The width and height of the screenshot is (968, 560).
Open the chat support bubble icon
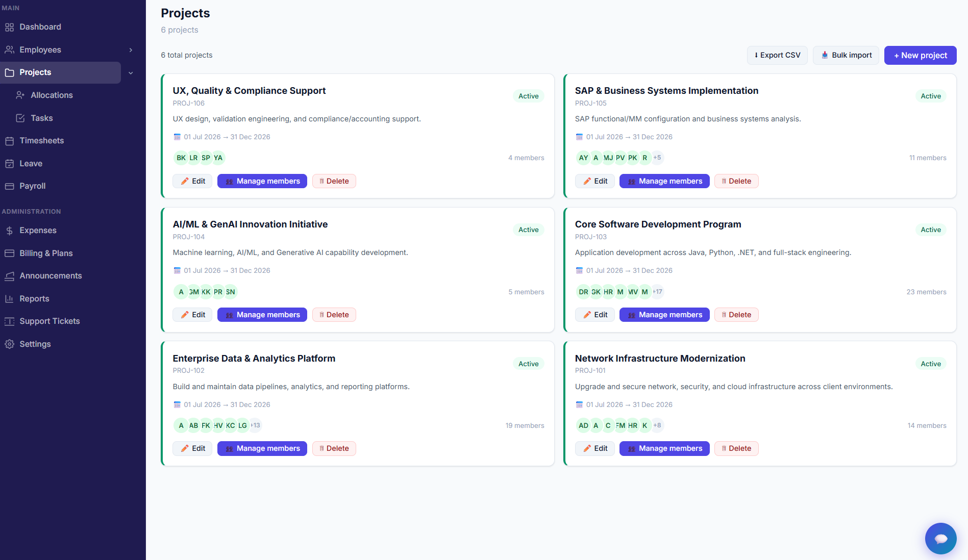tap(940, 539)
